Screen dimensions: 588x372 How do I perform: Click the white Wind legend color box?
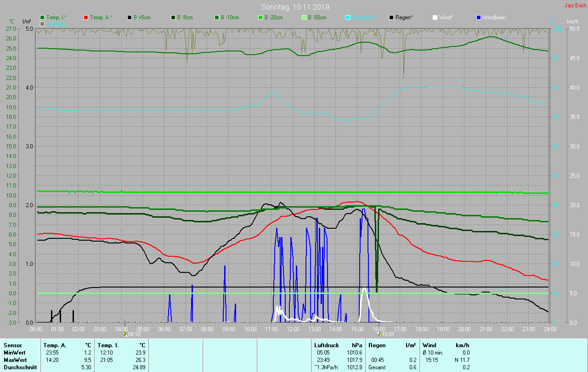[x=435, y=17]
